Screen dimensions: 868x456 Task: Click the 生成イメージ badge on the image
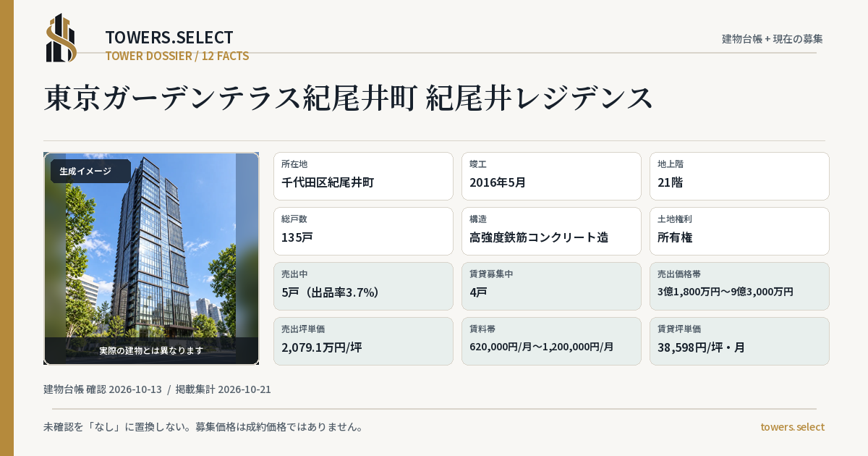(x=90, y=172)
